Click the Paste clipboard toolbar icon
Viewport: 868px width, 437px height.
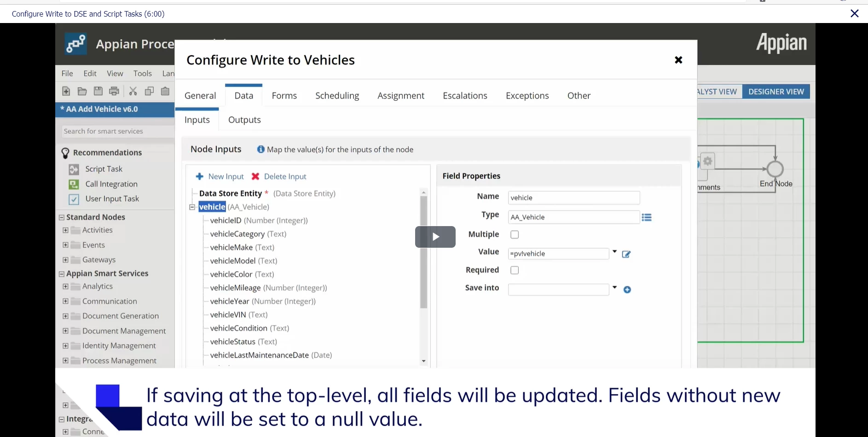coord(165,91)
